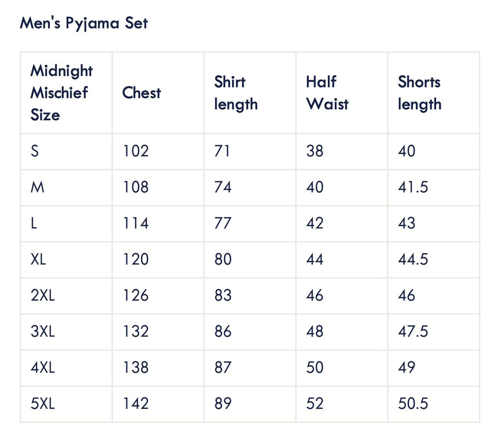The width and height of the screenshot is (500, 448).
Task: Select half waist 48 in 3XL row
Action: (x=315, y=332)
